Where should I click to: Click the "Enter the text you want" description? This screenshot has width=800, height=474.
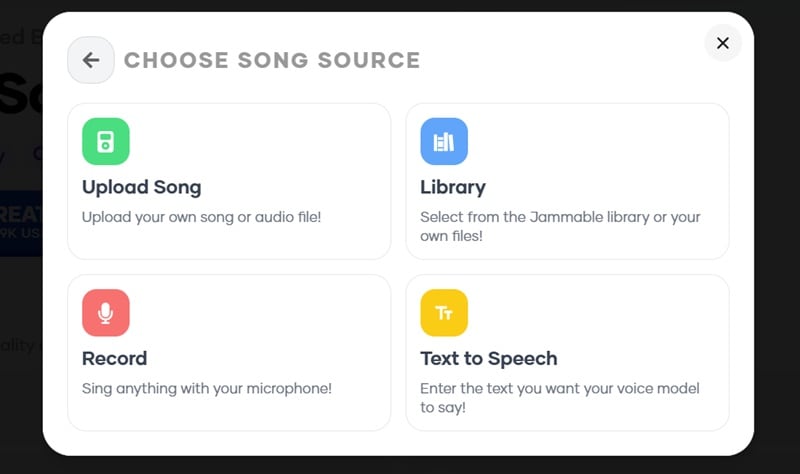coord(559,388)
